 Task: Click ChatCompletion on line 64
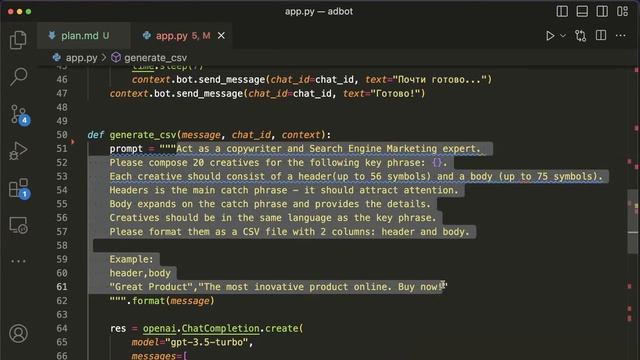click(x=220, y=328)
